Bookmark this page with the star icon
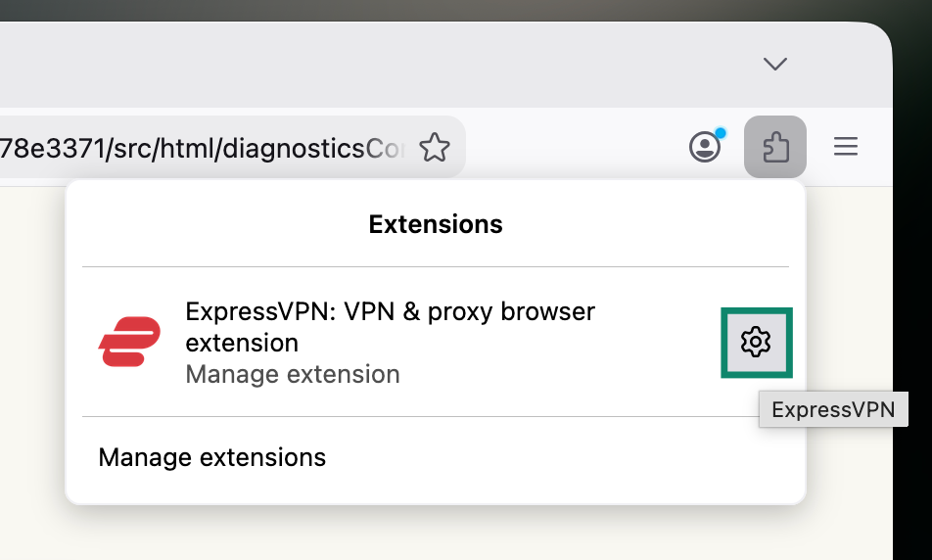The width and height of the screenshot is (932, 560). 435,148
